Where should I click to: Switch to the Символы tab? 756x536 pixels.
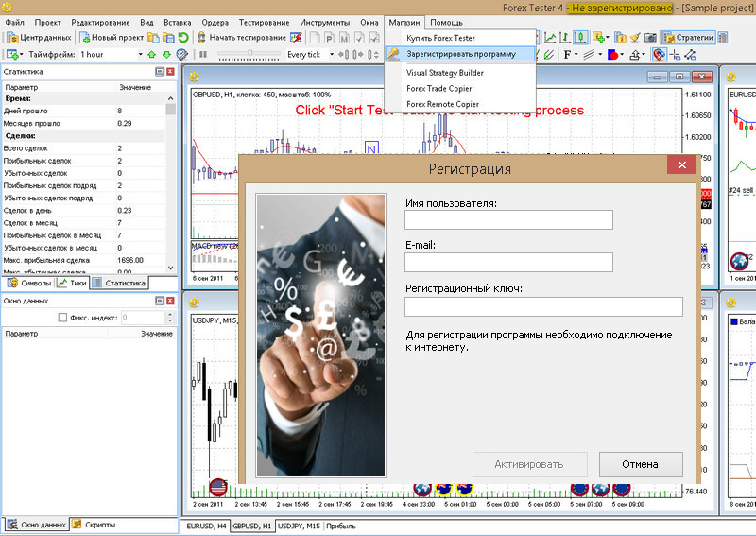[x=29, y=284]
